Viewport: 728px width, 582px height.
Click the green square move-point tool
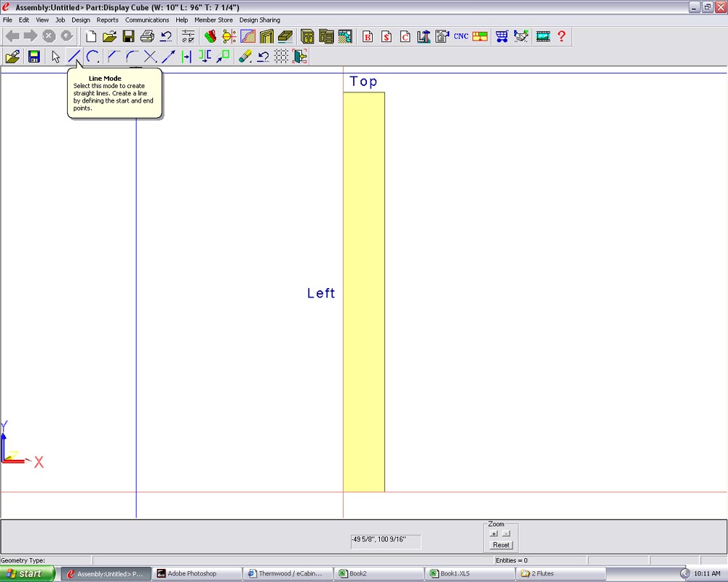[x=223, y=57]
